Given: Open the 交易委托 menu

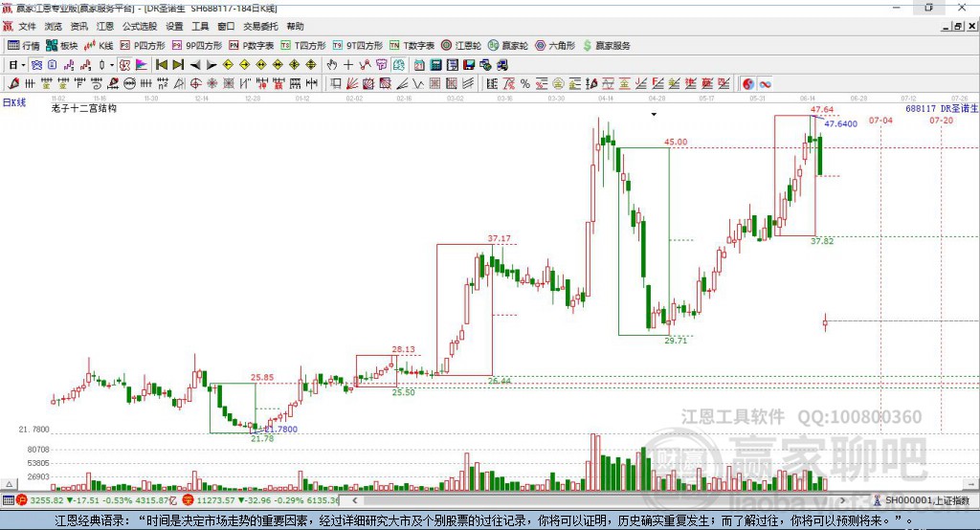Looking at the screenshot, I should pyautogui.click(x=260, y=26).
